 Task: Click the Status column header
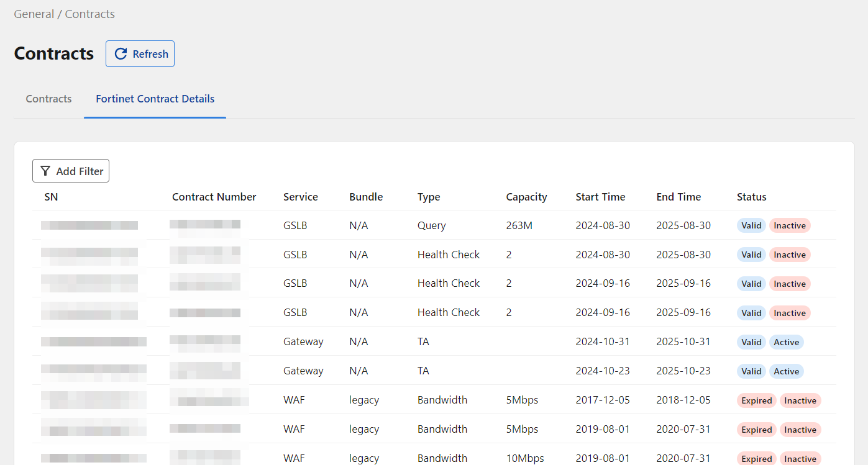[x=751, y=197]
